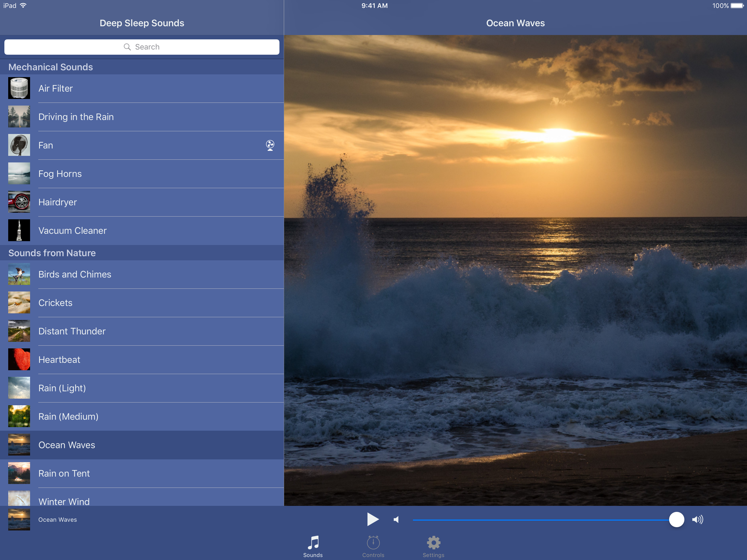This screenshot has height=560, width=747.
Task: Toggle the fan sound favorite icon
Action: [x=269, y=145]
